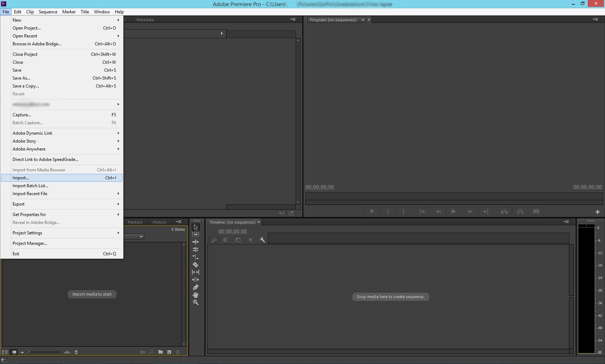605x364 pixels.
Task: Open the Program sequence dropdown arrow
Action: click(x=363, y=20)
